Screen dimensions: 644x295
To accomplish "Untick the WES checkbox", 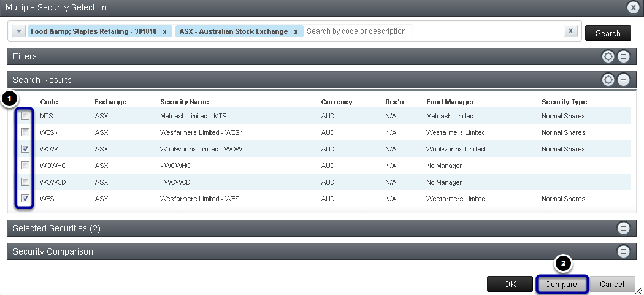I will (26, 199).
